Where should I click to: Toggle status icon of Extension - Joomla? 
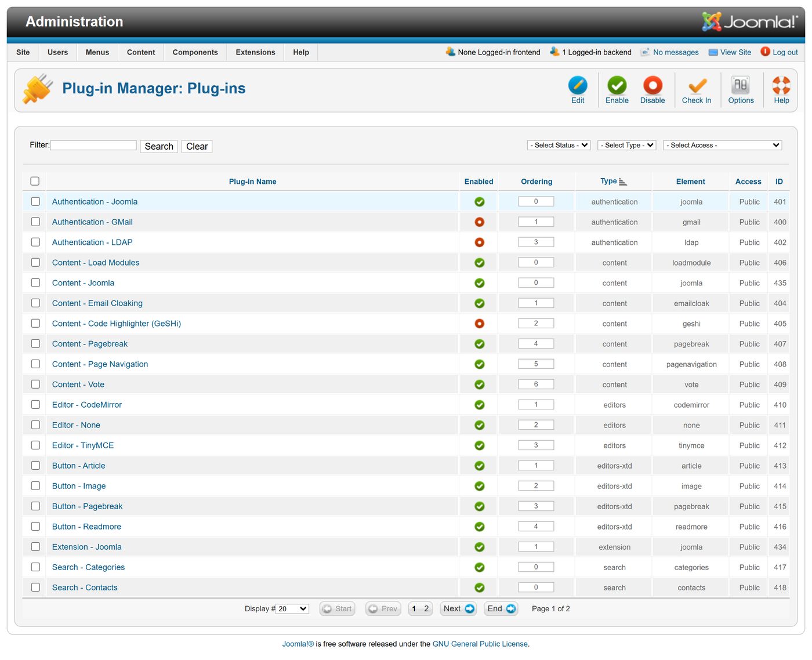click(x=480, y=547)
